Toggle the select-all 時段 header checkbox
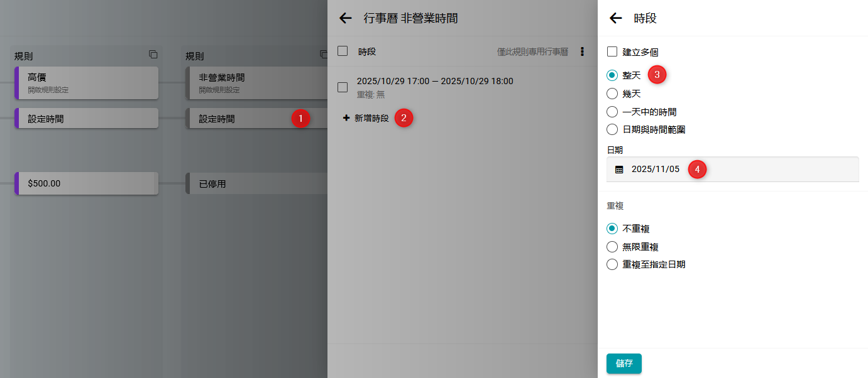 click(x=343, y=51)
